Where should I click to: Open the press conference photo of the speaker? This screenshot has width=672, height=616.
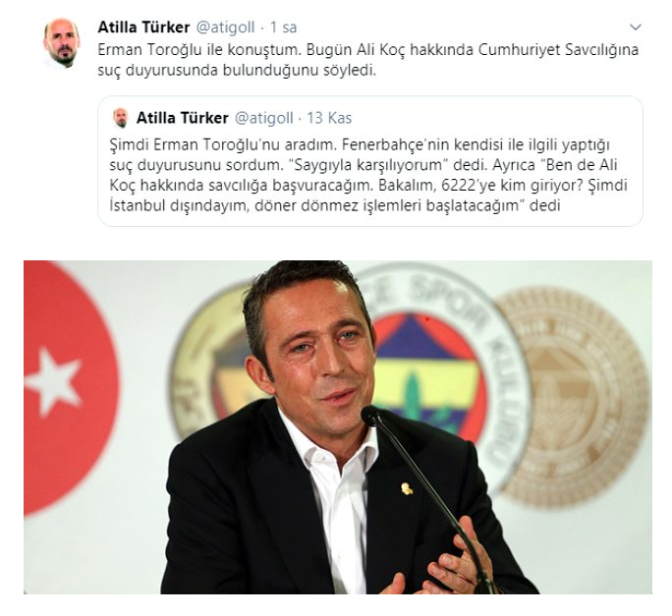pos(338,427)
